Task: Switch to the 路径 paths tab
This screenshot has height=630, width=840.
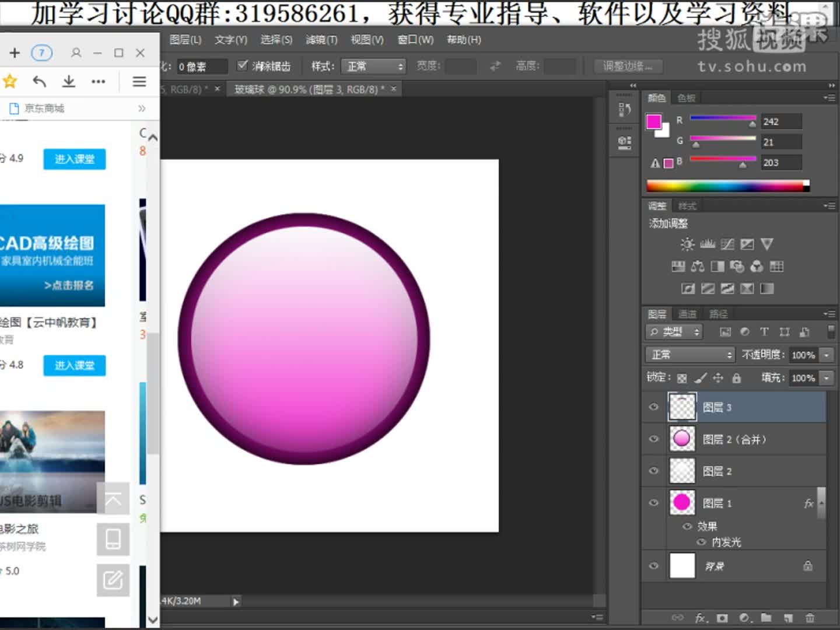Action: (718, 314)
